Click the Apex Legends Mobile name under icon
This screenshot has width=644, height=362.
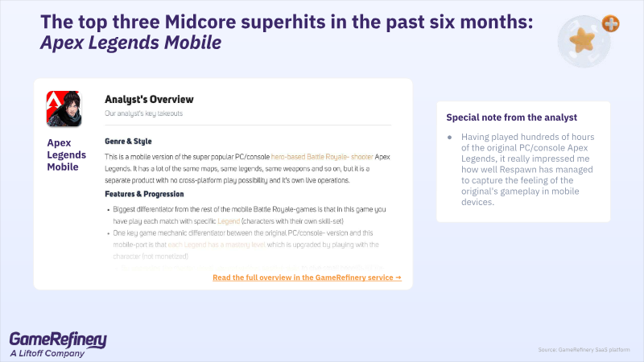[67, 154]
